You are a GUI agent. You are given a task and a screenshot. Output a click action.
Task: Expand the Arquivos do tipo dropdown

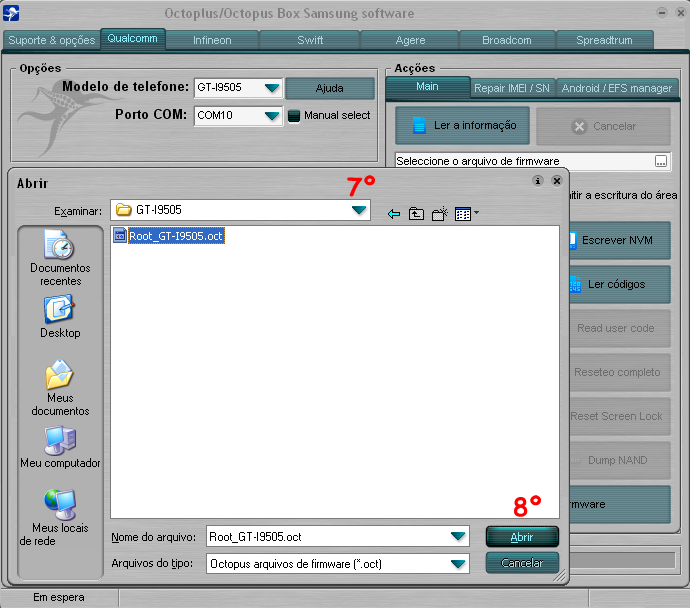pyautogui.click(x=458, y=564)
